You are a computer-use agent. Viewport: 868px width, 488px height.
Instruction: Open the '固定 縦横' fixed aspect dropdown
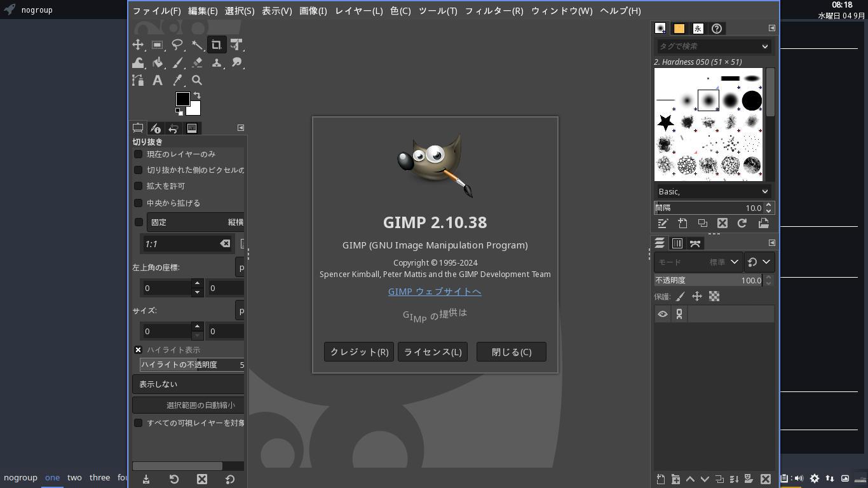coord(196,222)
